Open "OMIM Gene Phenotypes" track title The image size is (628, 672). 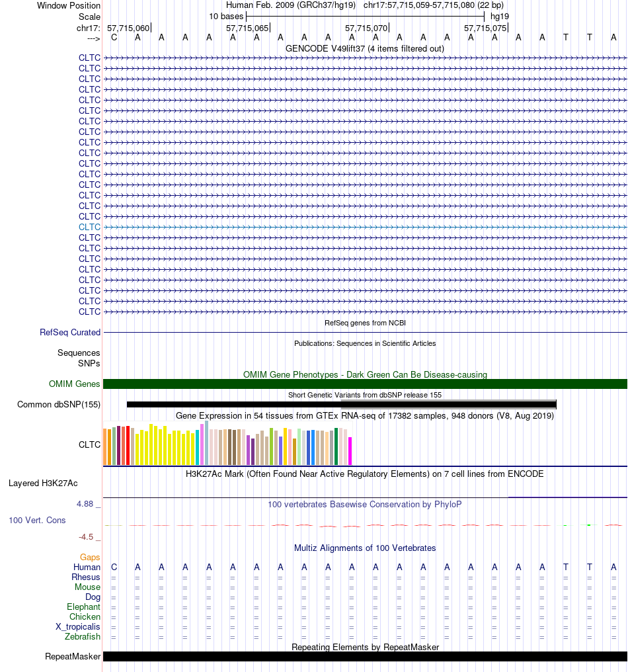(365, 374)
